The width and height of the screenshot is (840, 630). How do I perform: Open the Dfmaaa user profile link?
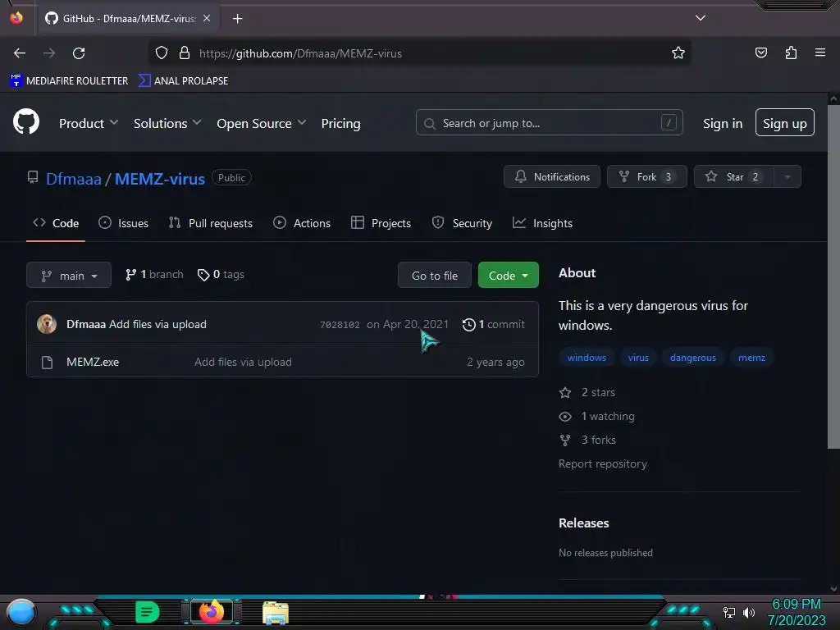tap(73, 178)
